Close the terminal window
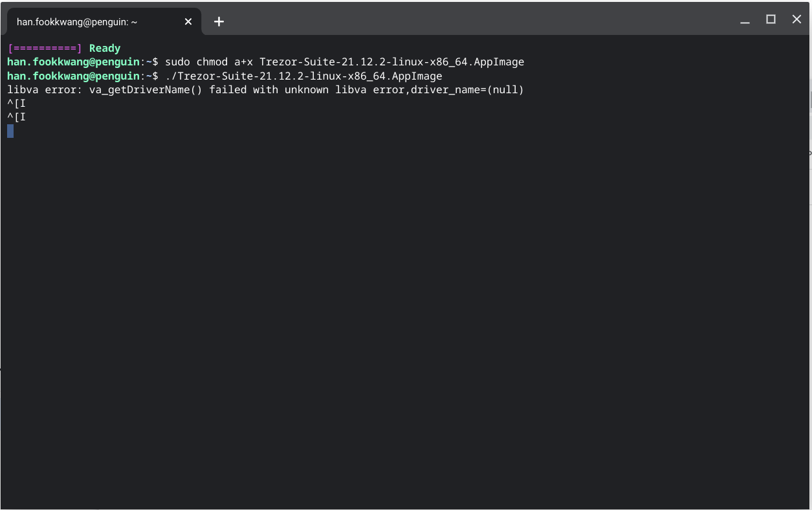The width and height of the screenshot is (812, 510). pyautogui.click(x=796, y=19)
